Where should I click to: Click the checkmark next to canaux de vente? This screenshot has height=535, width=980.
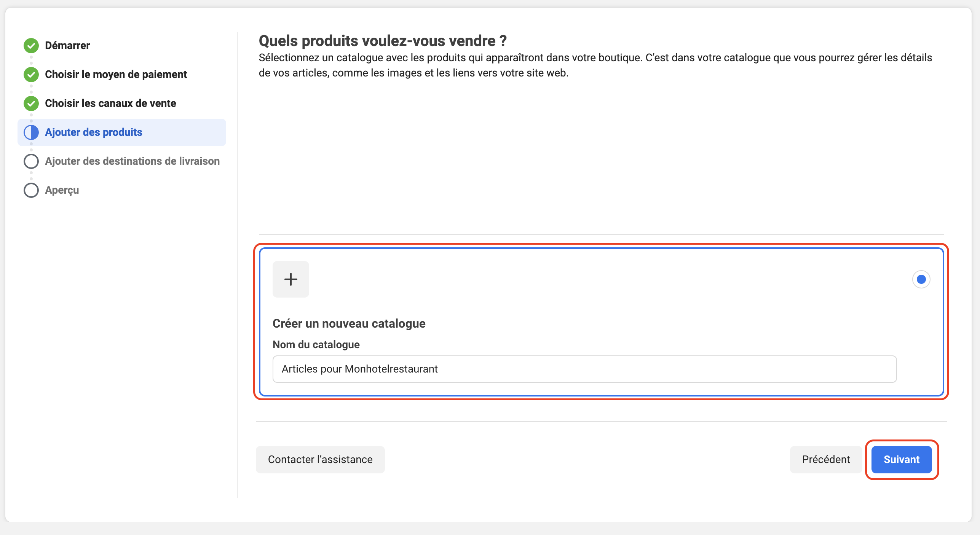[x=31, y=103]
